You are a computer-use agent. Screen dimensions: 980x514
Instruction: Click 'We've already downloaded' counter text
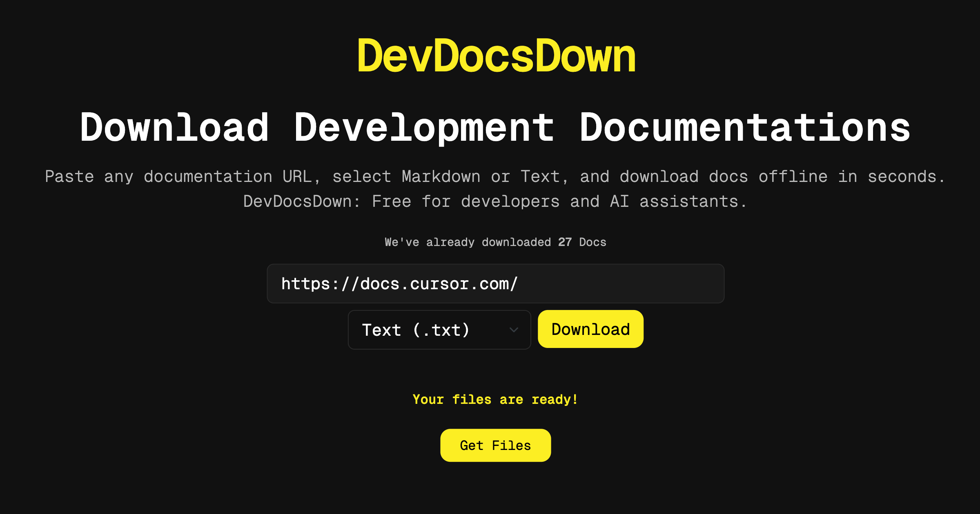pyautogui.click(x=468, y=242)
